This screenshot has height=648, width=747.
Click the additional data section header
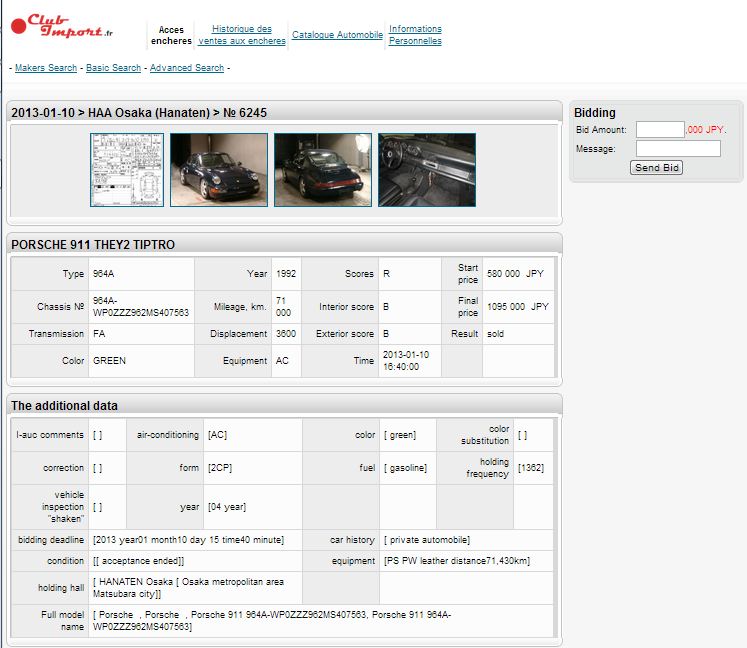pos(64,406)
